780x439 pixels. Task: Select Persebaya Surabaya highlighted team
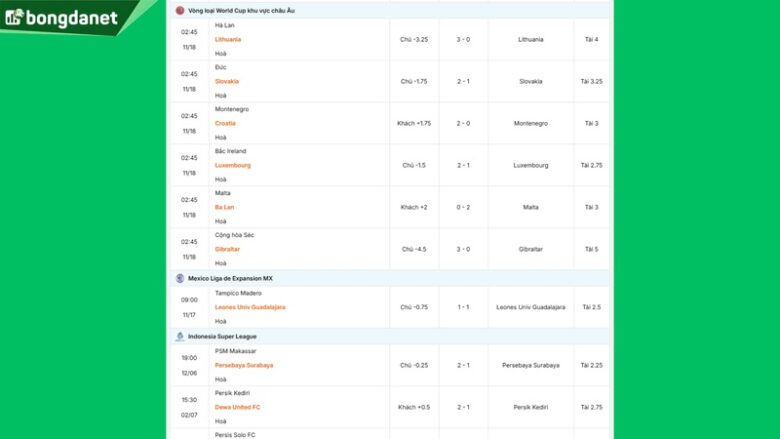244,365
